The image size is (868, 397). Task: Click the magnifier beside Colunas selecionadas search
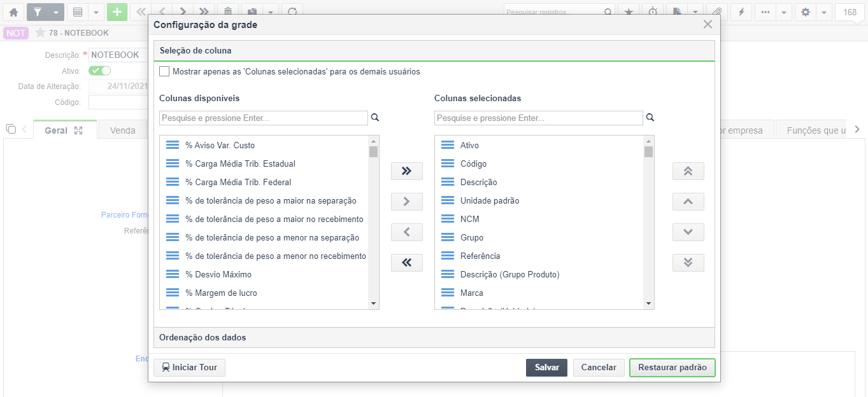point(650,118)
